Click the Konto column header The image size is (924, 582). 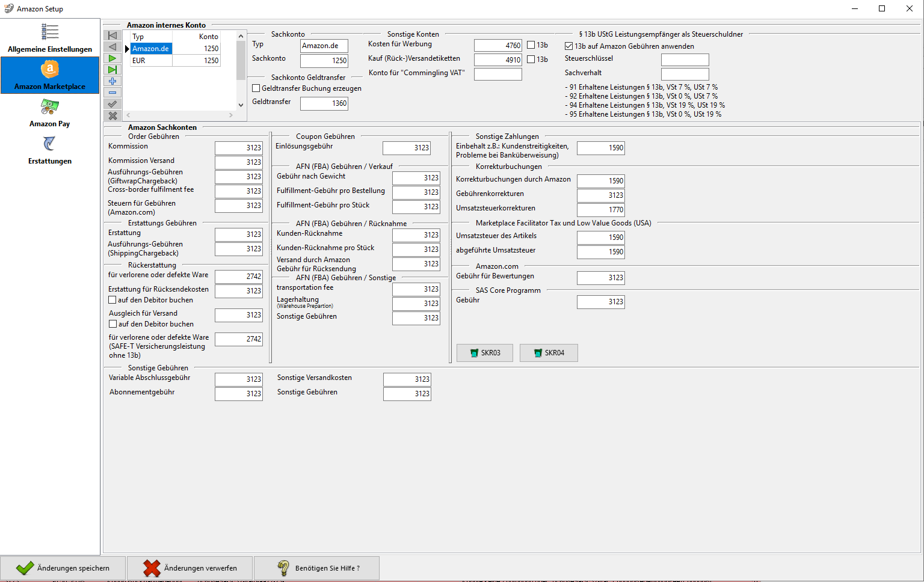197,37
